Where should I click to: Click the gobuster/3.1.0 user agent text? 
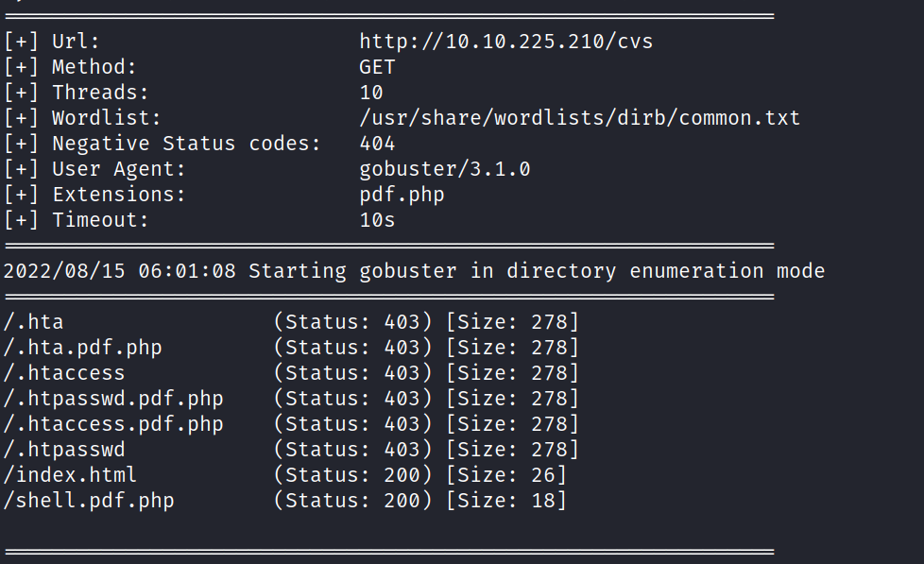(x=444, y=169)
